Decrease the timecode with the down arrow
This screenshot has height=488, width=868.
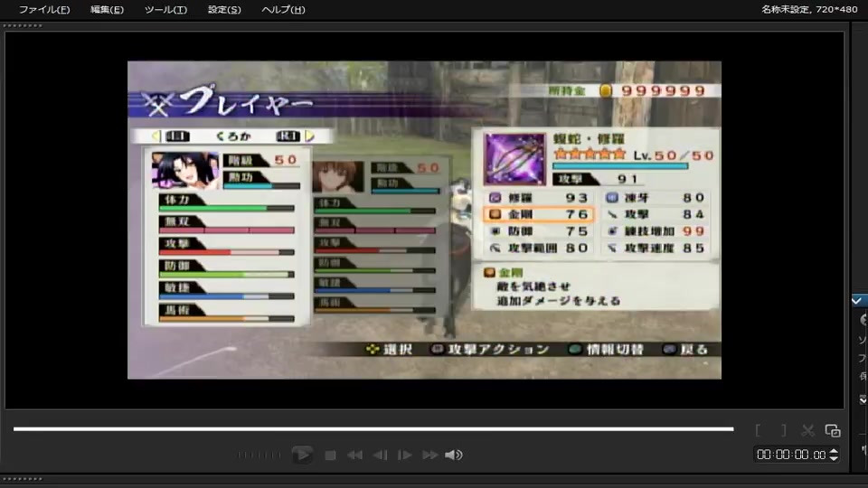click(834, 459)
